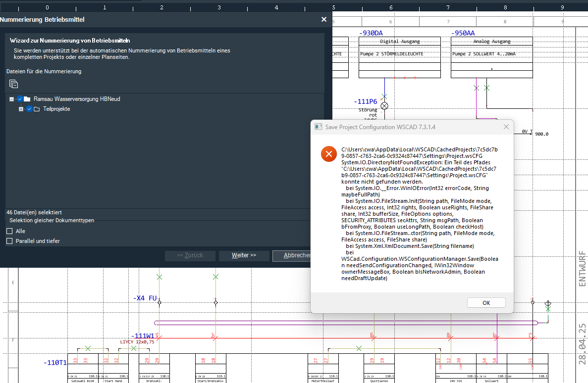Close the Nummerierung Betriebsmittel wizard
The width and height of the screenshot is (588, 383).
pos(324,19)
